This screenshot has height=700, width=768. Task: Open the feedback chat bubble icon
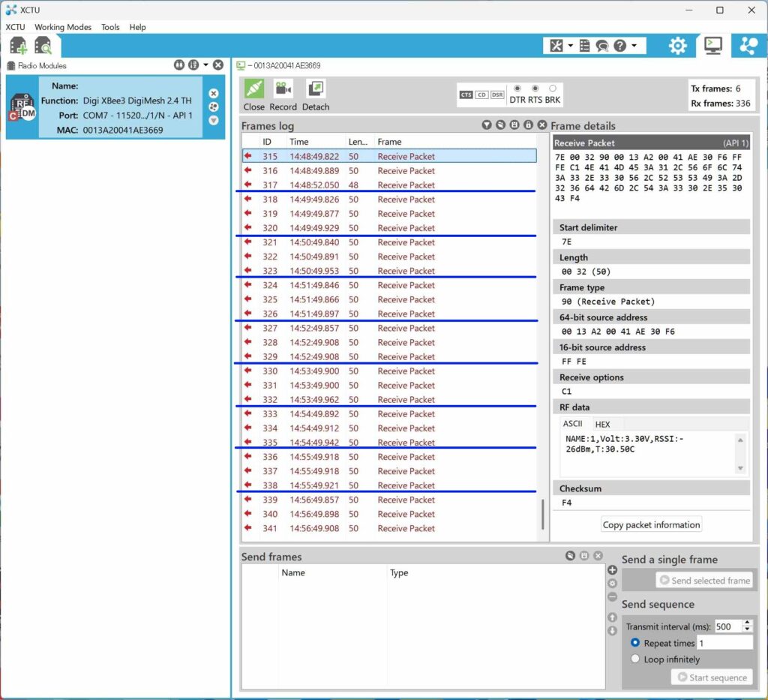602,46
